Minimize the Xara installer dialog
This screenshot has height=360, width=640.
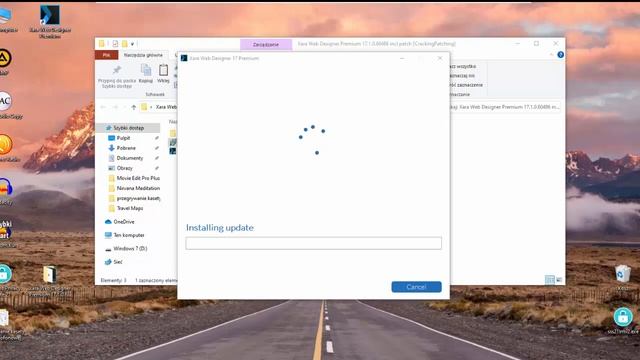pos(402,58)
